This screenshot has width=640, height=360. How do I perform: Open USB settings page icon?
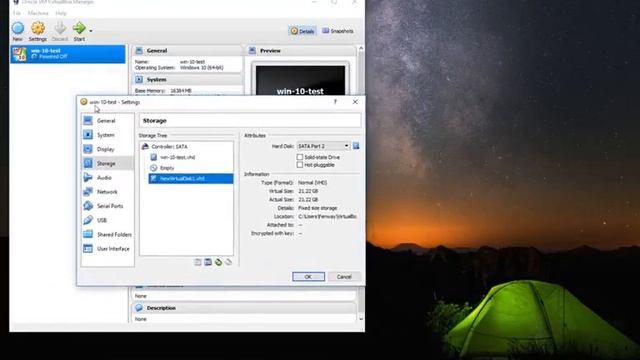pyautogui.click(x=88, y=220)
